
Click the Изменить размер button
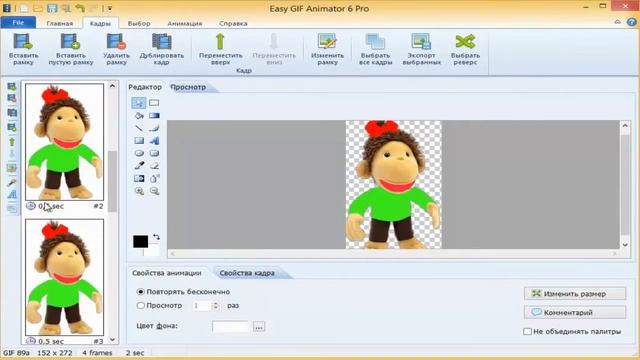[575, 293]
